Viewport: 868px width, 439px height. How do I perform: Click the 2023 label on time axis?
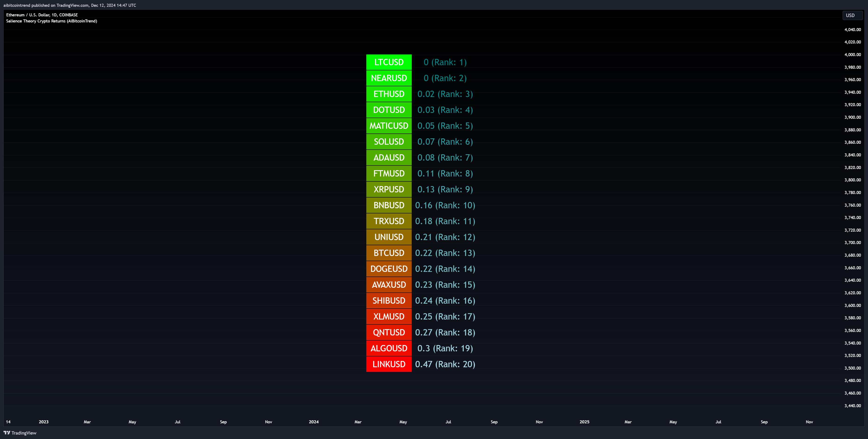coord(43,422)
